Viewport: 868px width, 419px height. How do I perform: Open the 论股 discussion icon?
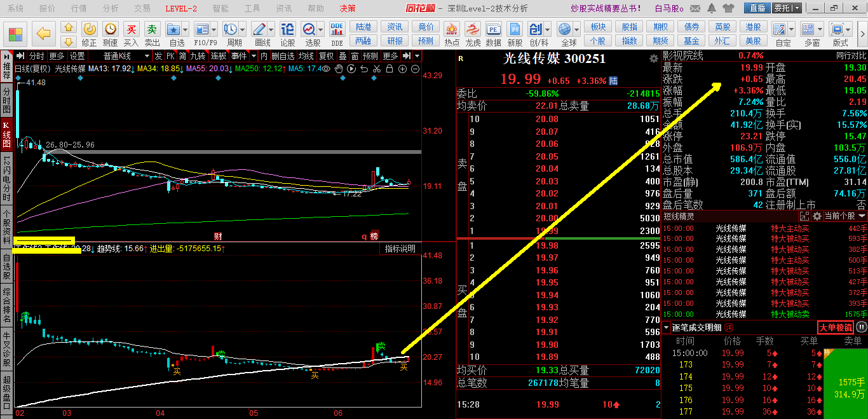[287, 29]
